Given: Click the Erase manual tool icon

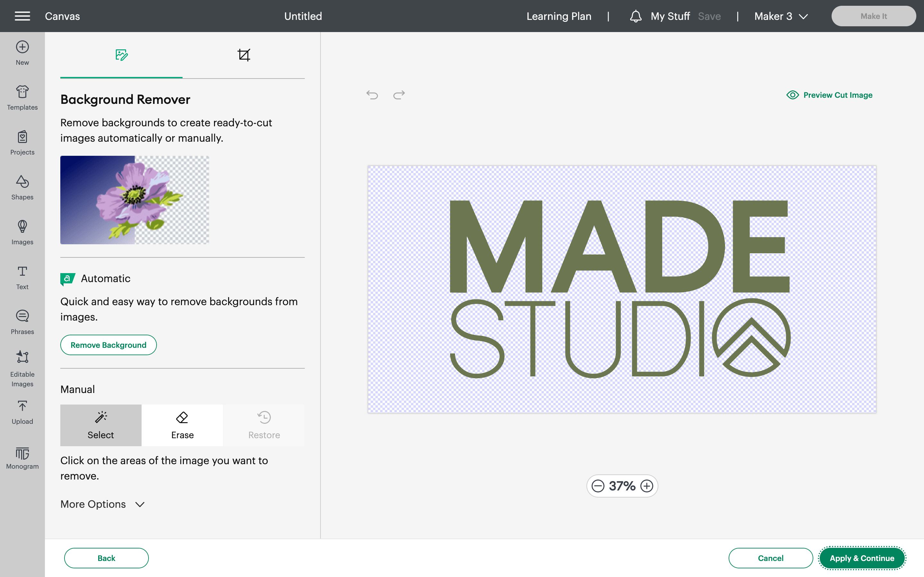Looking at the screenshot, I should tap(182, 417).
